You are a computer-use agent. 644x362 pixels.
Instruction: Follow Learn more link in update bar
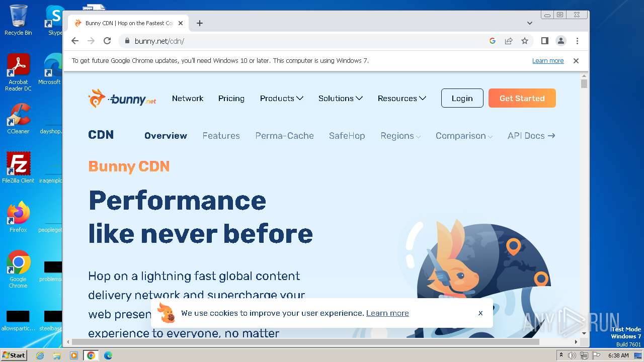pyautogui.click(x=548, y=61)
